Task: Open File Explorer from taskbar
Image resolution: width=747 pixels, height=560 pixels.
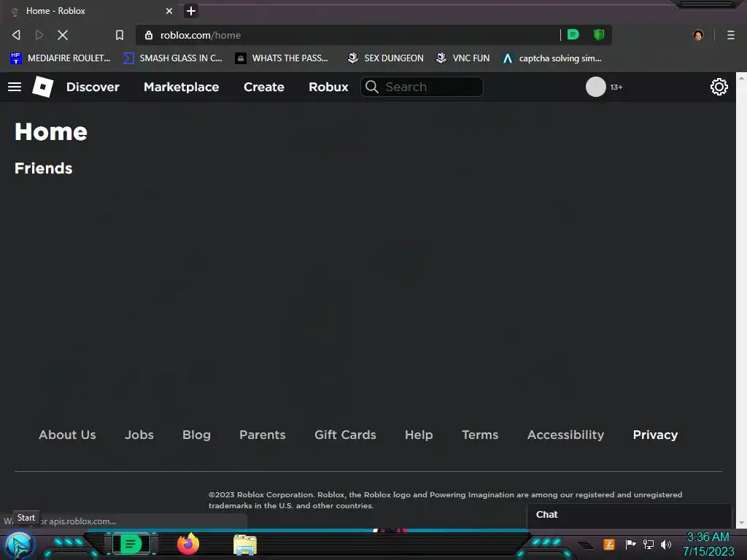Action: click(x=245, y=545)
